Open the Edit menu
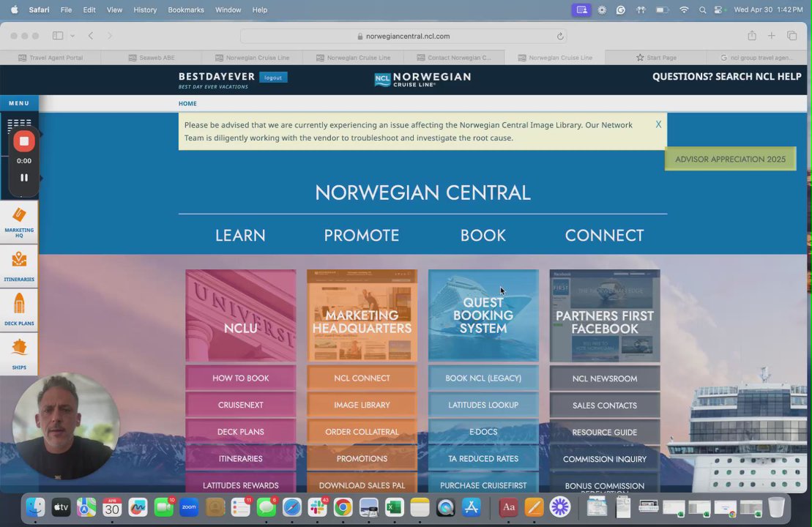Screen dimensions: 812x527 click(89, 10)
